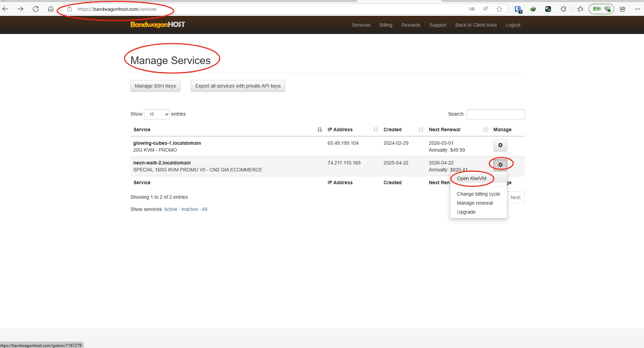This screenshot has width=644, height=348.
Task: Go forward in browser history
Action: (x=20, y=9)
